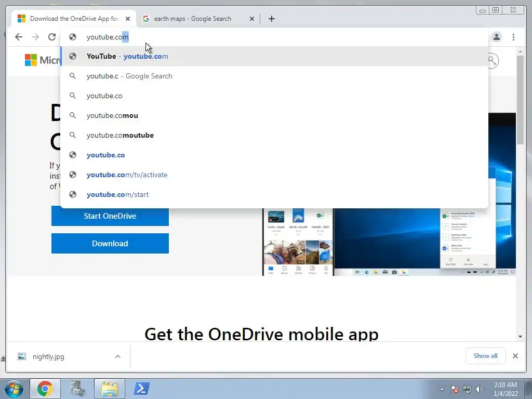Show hidden tray icons arrow
Image resolution: width=532 pixels, height=399 pixels.
pyautogui.click(x=442, y=389)
